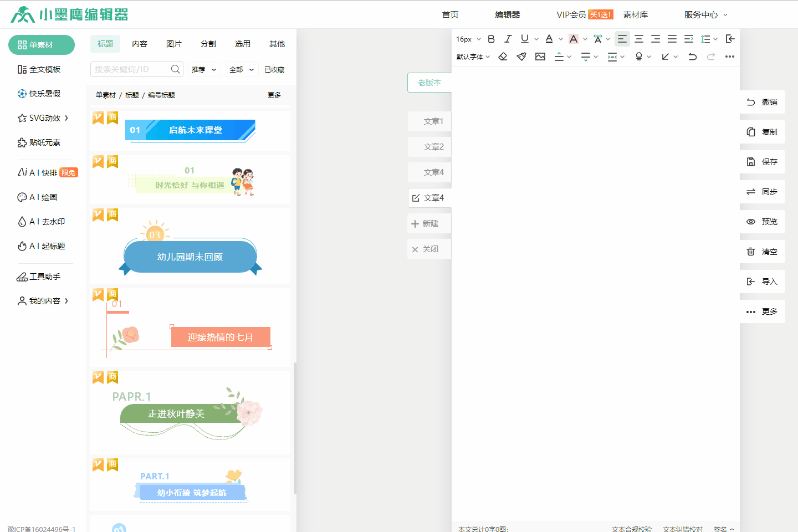Screen dimensions: 798x532
Task: Apply italic formatting
Action: coord(508,39)
